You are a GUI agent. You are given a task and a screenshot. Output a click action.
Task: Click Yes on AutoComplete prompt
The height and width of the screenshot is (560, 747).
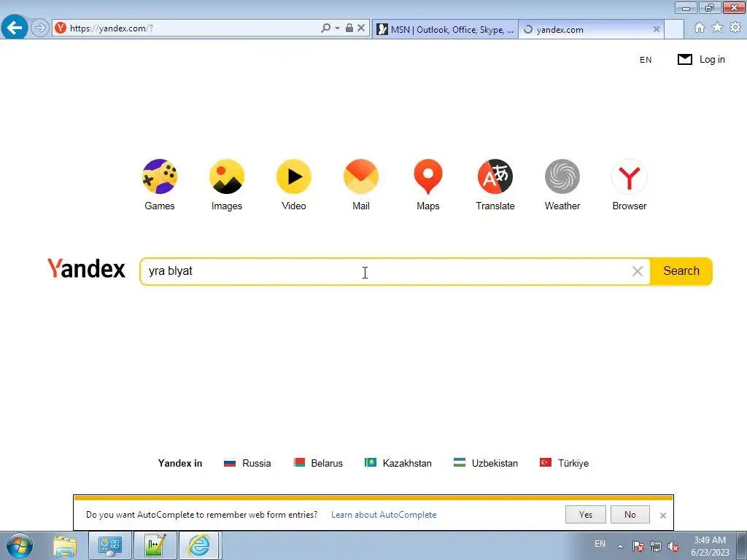pos(586,515)
